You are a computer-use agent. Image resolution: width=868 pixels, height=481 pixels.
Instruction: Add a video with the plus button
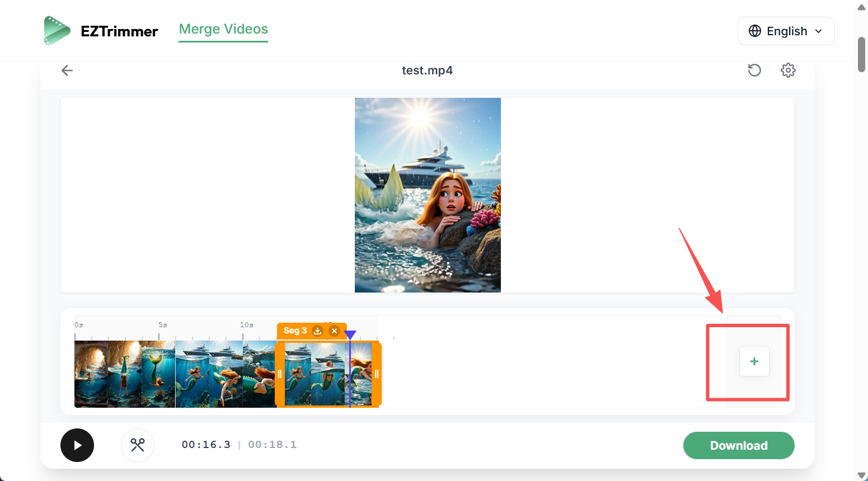[754, 361]
